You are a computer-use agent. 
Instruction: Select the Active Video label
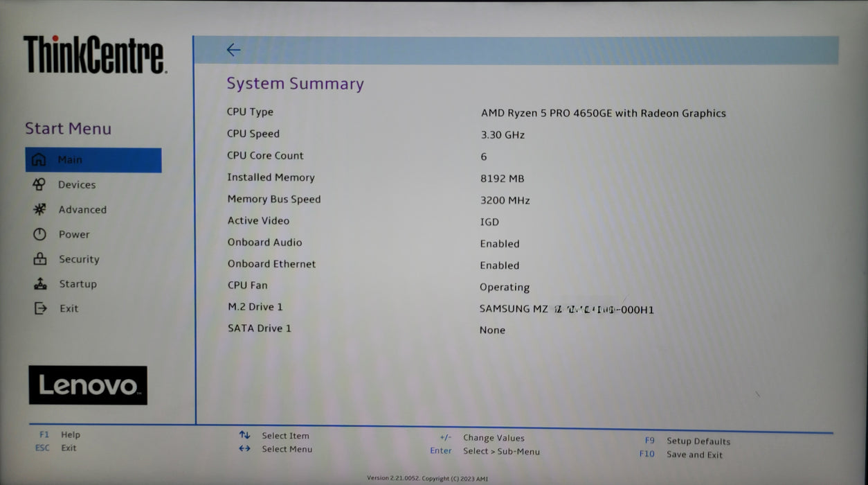tap(258, 221)
